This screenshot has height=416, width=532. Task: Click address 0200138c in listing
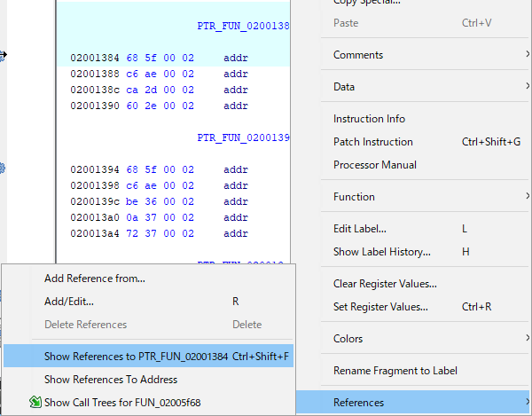(x=95, y=90)
